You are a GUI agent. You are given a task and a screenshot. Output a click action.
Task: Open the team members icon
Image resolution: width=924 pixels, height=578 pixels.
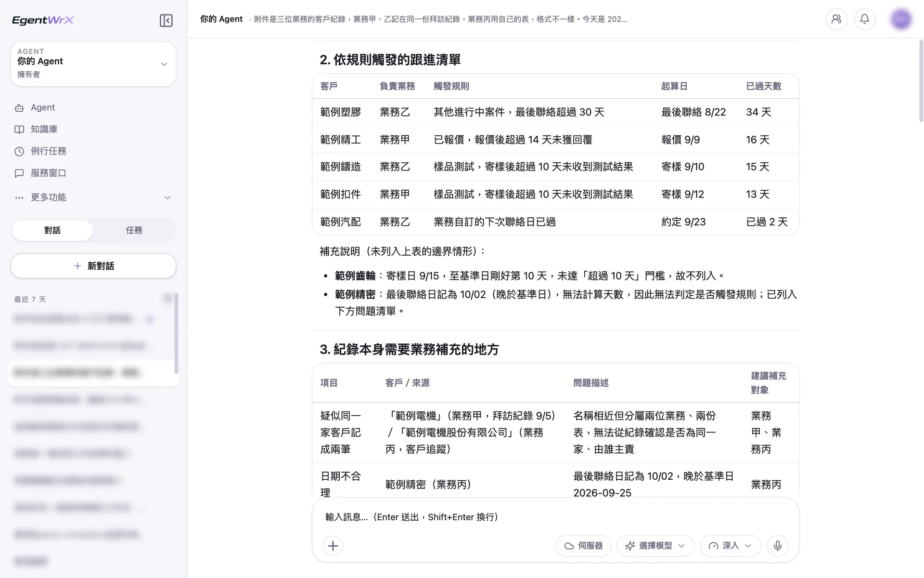click(x=836, y=19)
